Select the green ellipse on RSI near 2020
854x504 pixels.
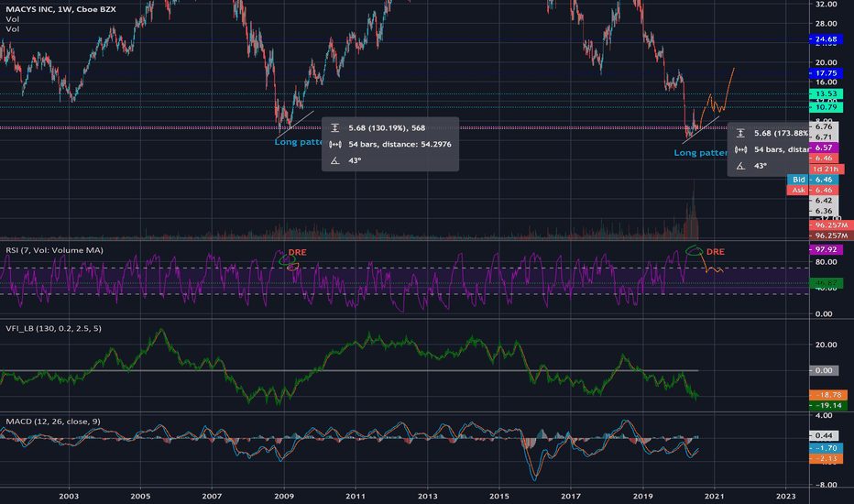(694, 251)
